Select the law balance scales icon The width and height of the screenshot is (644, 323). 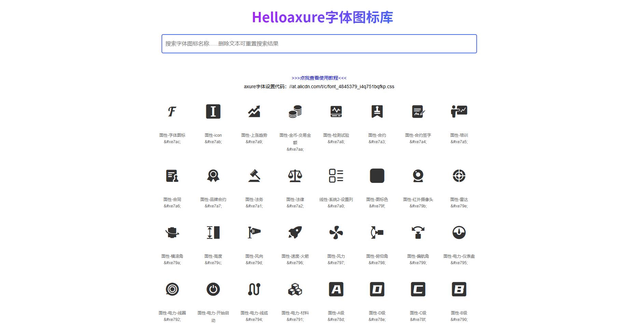point(295,176)
